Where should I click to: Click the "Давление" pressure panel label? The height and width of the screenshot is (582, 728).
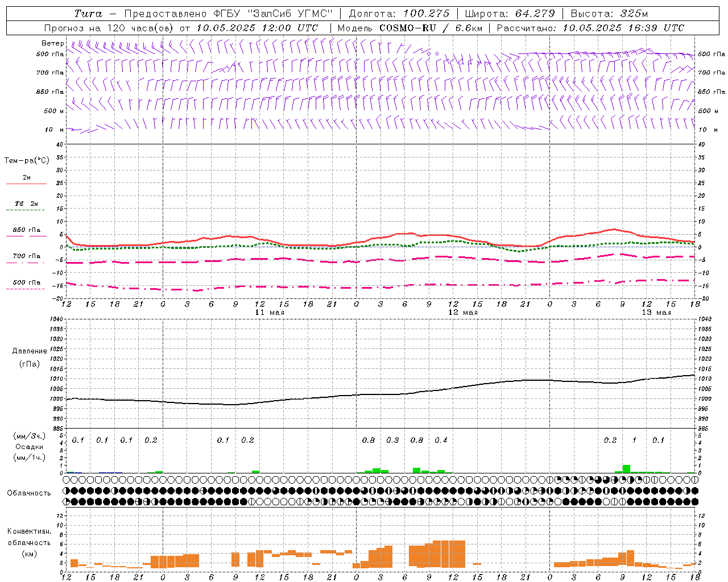click(x=29, y=351)
